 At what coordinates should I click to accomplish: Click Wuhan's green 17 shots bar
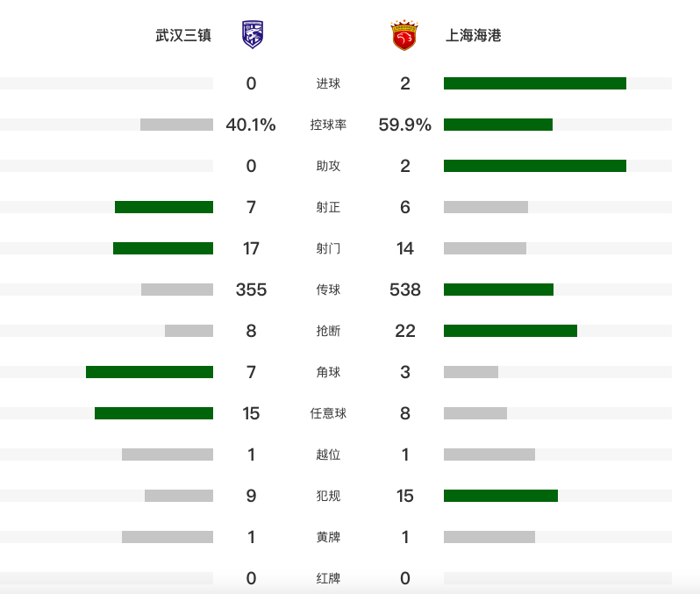point(163,248)
